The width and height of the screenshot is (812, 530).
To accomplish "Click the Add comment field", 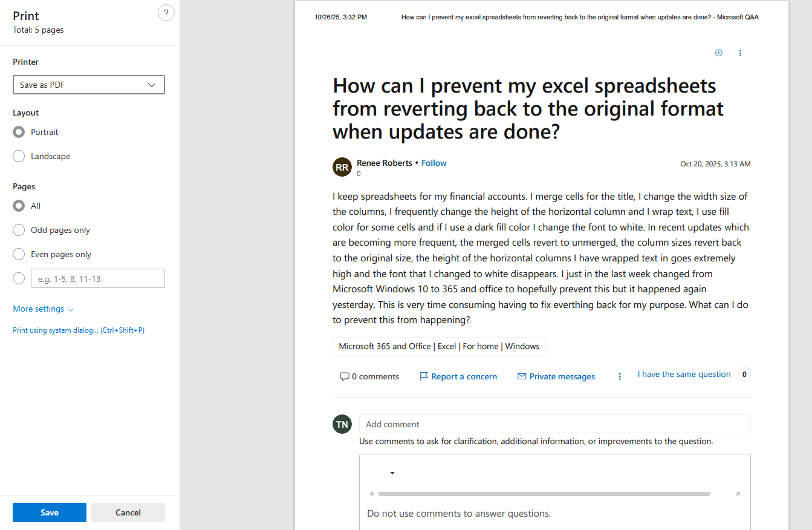I will (x=555, y=424).
